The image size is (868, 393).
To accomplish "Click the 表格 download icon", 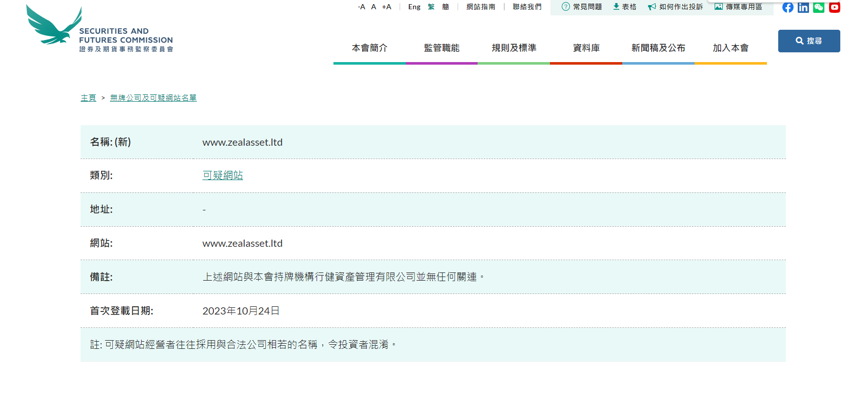I will point(616,7).
